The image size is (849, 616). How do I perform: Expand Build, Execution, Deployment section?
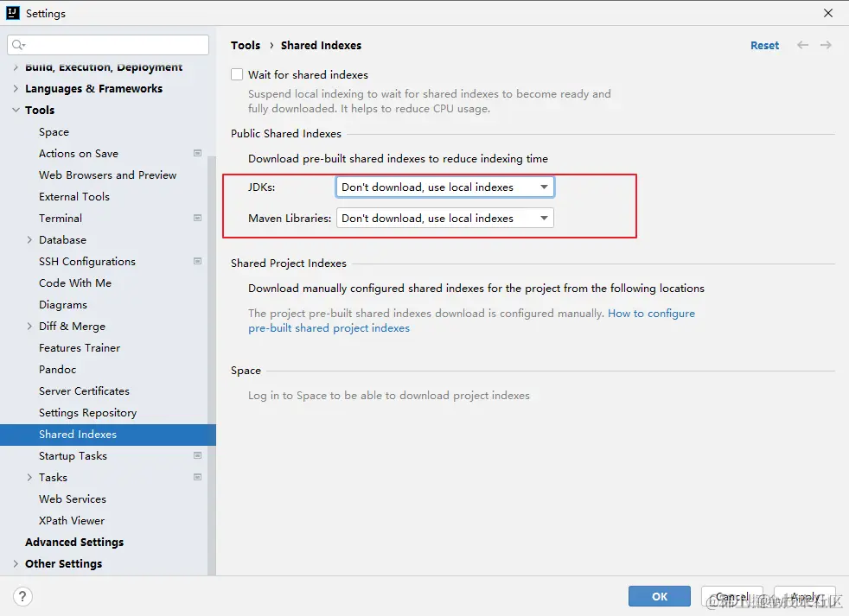(x=16, y=67)
